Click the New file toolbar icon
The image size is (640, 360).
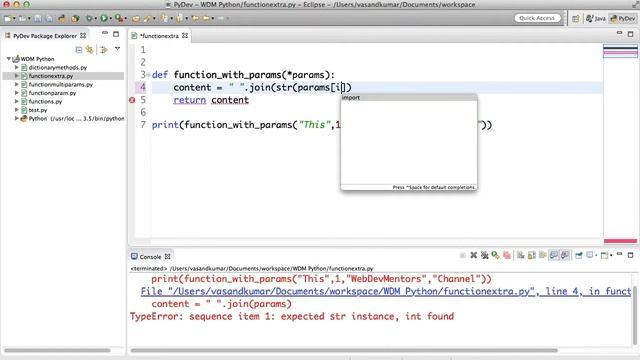pos(7,18)
